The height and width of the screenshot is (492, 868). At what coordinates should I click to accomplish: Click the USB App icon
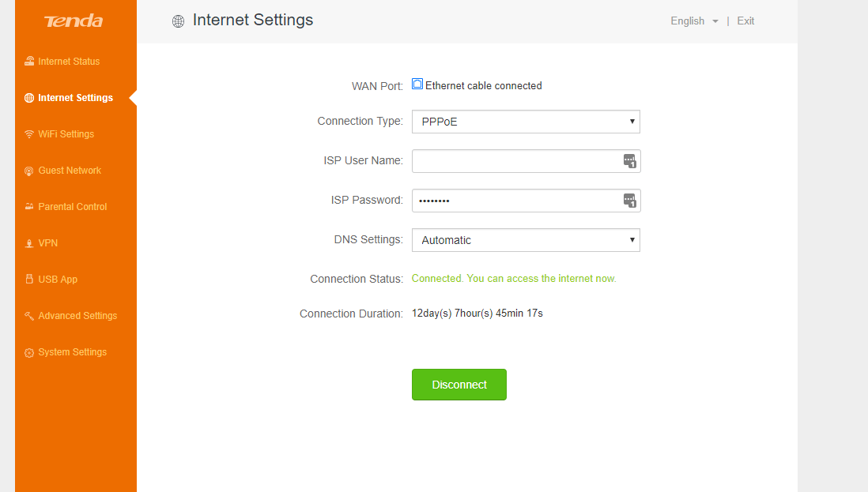tap(29, 280)
